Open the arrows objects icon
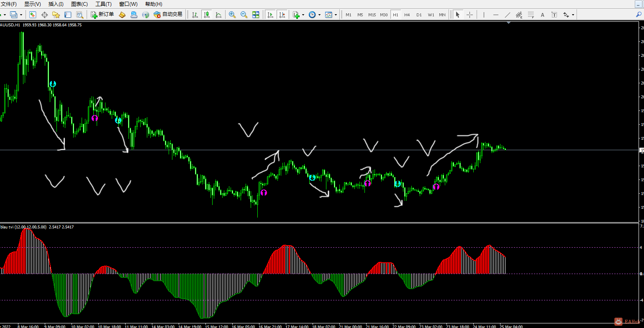The height and width of the screenshot is (328, 644). [566, 15]
